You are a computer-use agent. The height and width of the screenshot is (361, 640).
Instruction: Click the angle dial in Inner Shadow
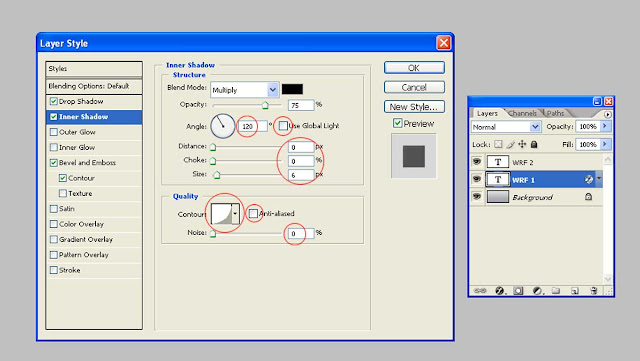coord(223,126)
